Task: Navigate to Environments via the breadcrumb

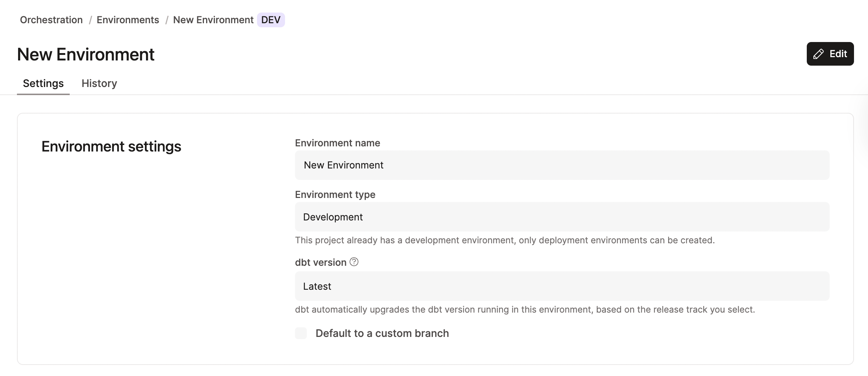Action: (128, 20)
